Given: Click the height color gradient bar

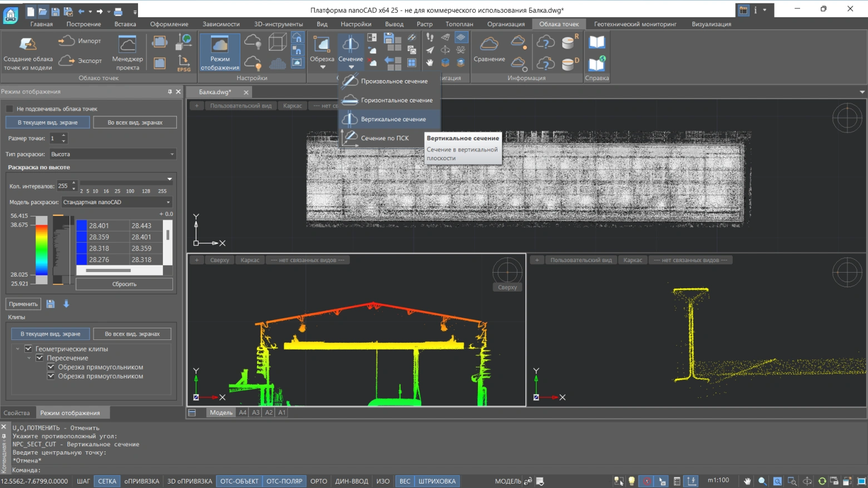Looking at the screenshot, I should 42,250.
